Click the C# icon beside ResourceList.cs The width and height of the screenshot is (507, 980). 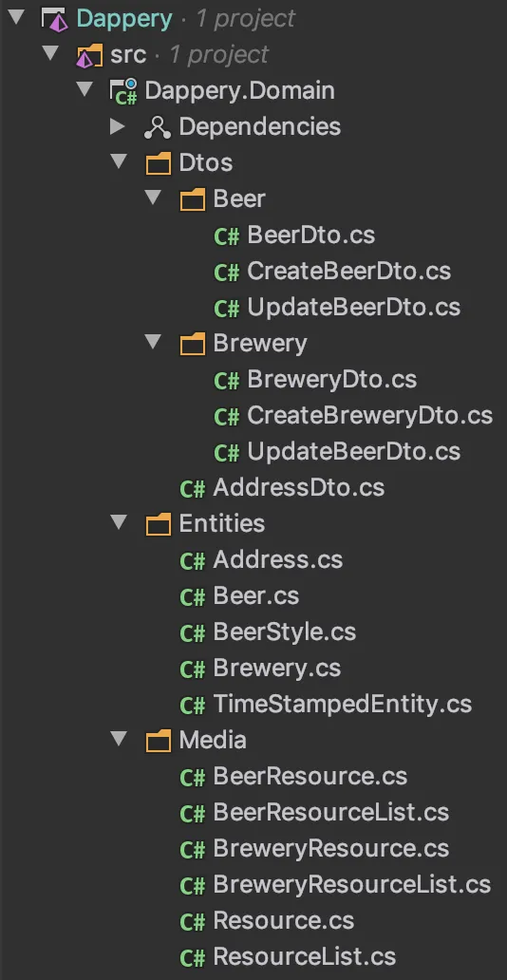click(x=192, y=957)
